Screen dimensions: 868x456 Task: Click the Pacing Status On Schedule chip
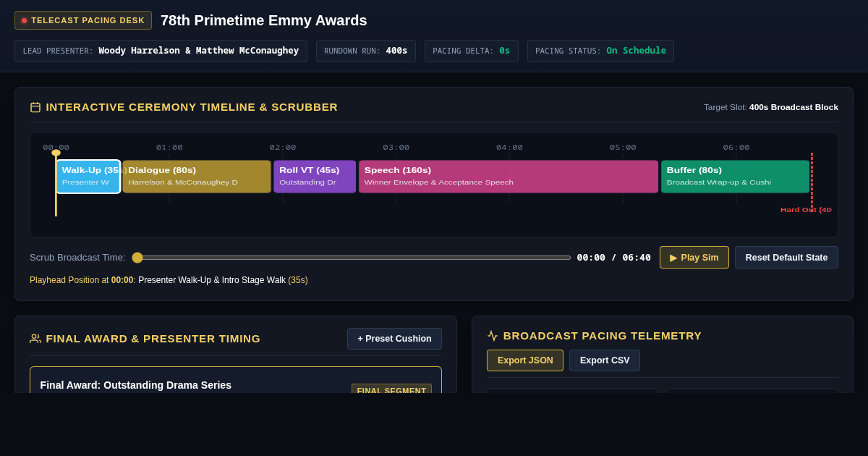600,51
